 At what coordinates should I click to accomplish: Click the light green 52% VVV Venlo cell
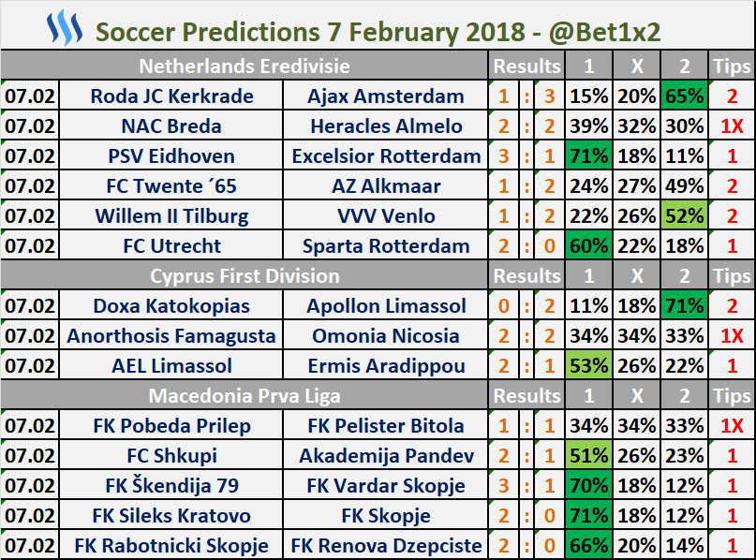(x=684, y=216)
